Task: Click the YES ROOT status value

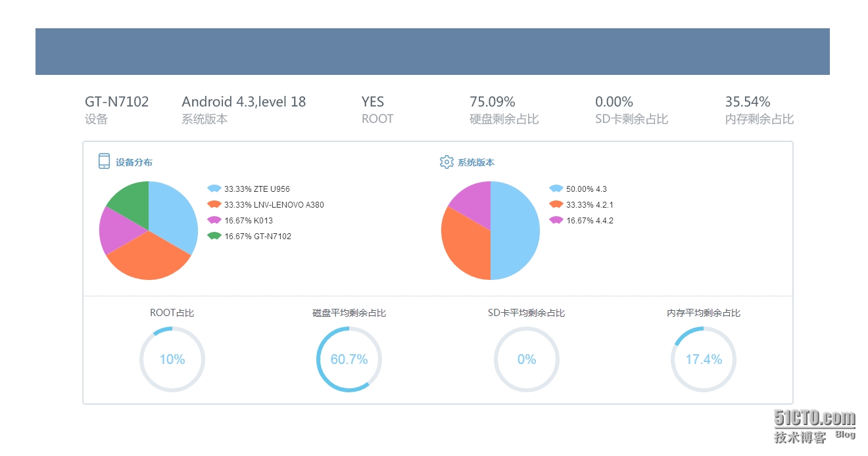Action: pos(373,102)
